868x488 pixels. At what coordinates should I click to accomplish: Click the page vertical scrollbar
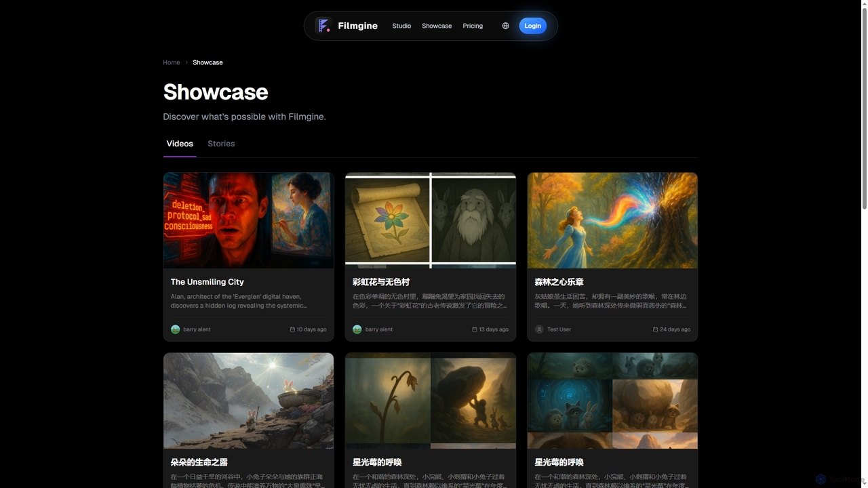tap(864, 108)
